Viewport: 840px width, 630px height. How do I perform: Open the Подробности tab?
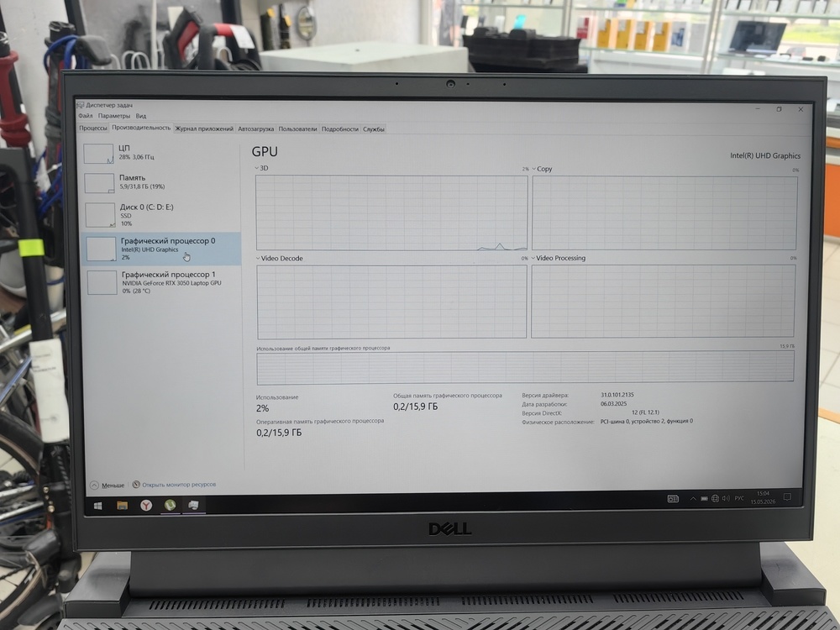[x=339, y=129]
